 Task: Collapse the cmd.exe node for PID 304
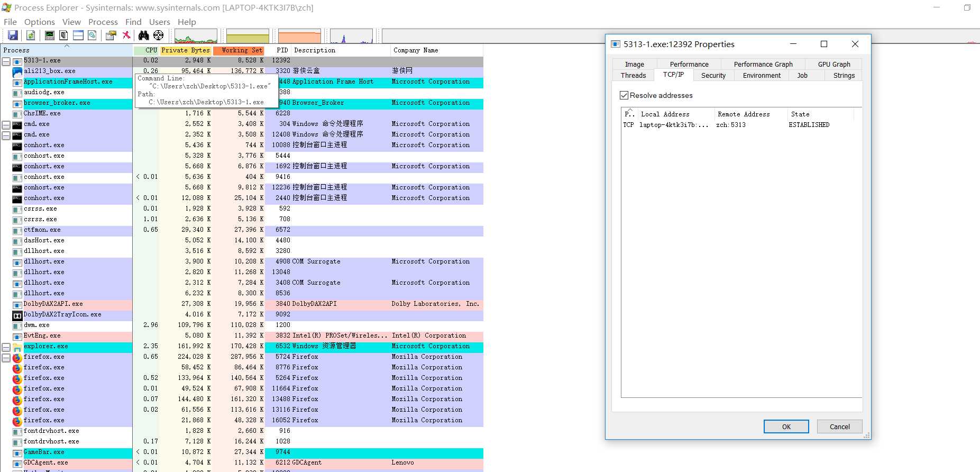point(6,125)
